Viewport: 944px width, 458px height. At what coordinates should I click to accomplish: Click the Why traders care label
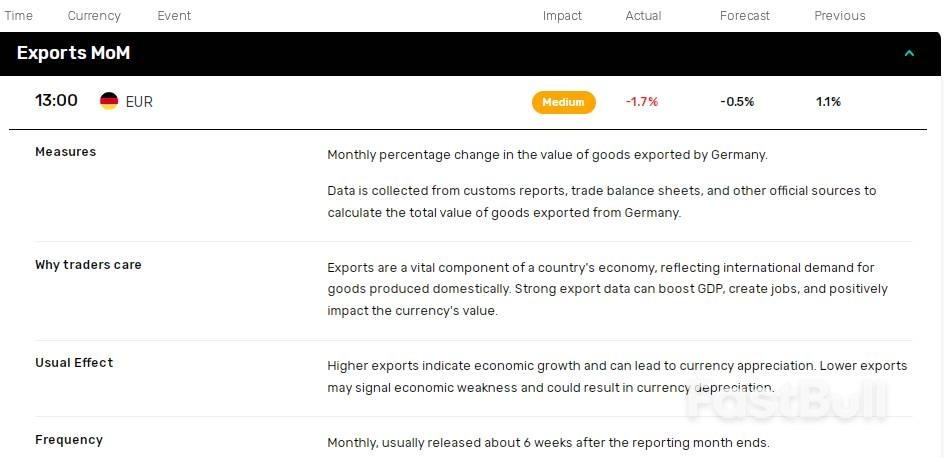pos(88,265)
